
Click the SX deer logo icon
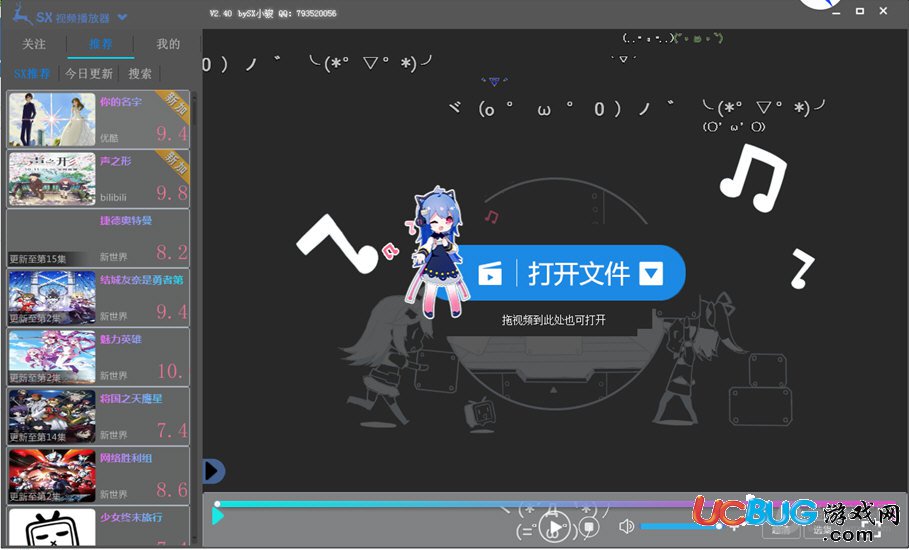point(21,14)
